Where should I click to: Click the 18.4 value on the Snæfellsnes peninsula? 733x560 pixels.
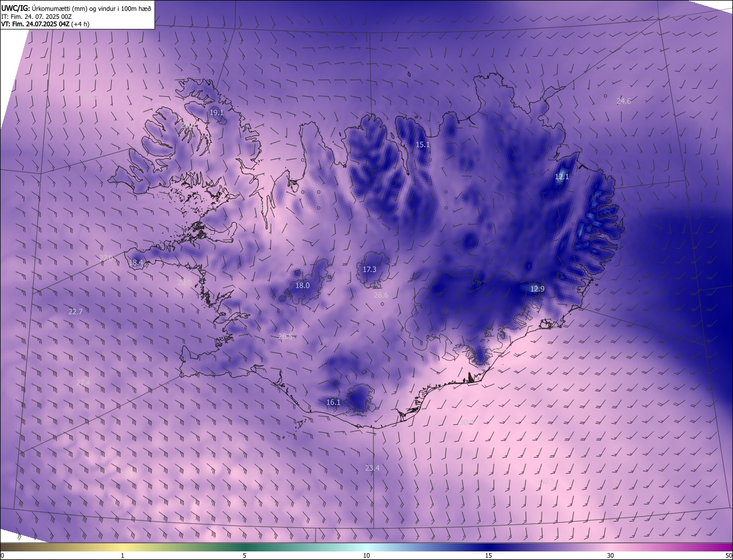coord(136,263)
